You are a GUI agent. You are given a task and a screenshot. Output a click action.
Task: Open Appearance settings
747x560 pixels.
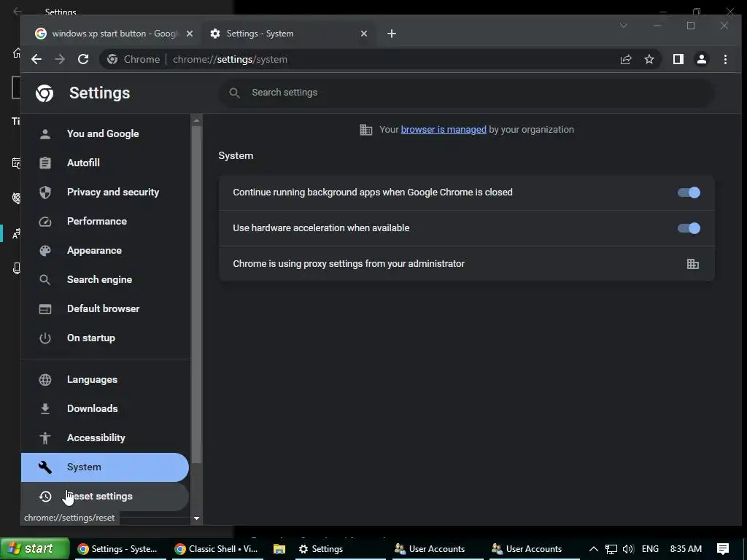105,251
